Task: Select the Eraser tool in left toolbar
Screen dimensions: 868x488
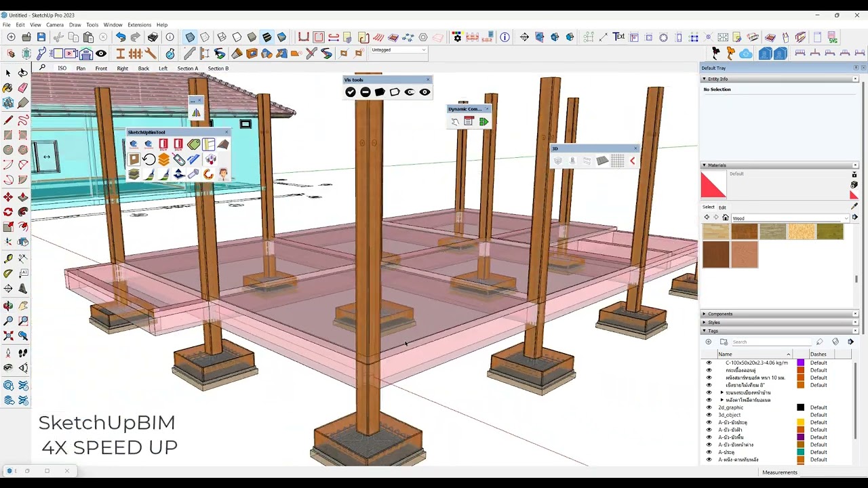Action: coord(23,88)
